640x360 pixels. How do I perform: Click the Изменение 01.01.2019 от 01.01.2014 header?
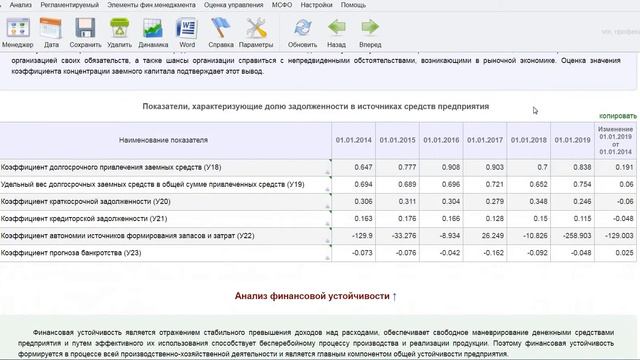[x=615, y=140]
